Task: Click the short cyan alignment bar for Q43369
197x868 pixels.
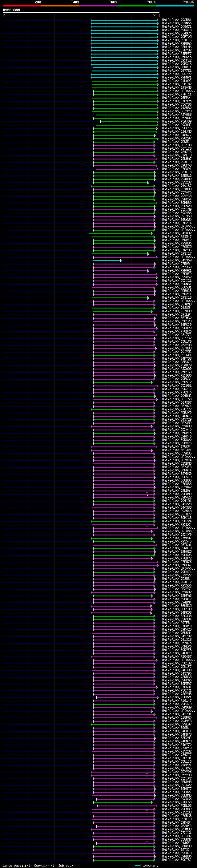Action: 107,260
